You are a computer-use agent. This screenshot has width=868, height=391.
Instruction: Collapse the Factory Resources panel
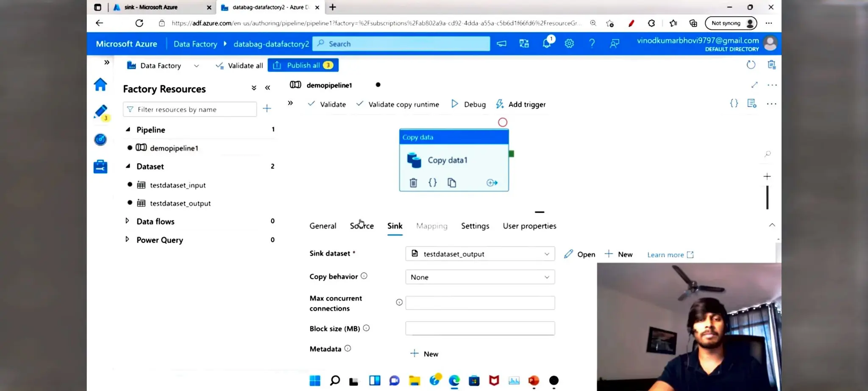(x=267, y=88)
